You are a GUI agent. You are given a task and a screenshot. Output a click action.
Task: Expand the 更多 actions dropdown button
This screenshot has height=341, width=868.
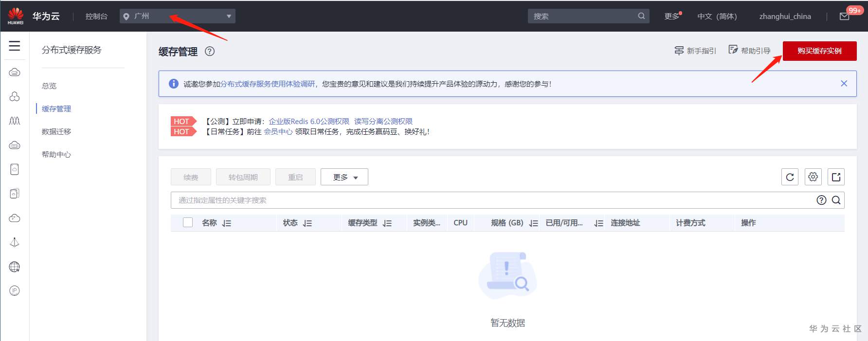(344, 177)
